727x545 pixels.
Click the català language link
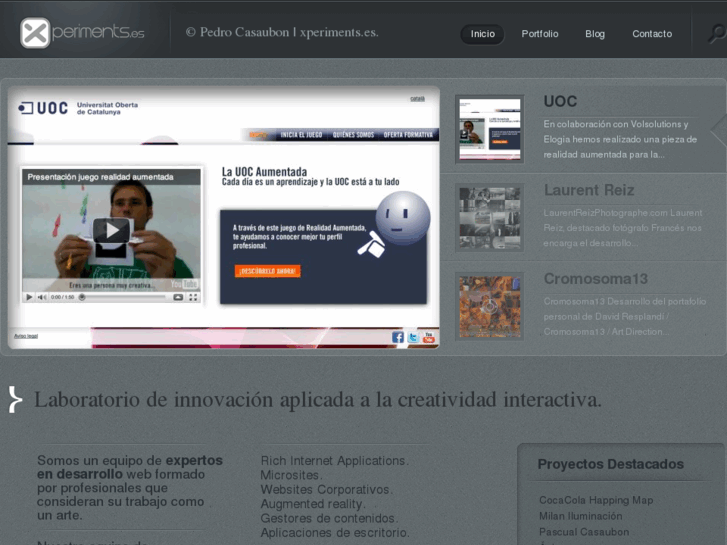417,98
